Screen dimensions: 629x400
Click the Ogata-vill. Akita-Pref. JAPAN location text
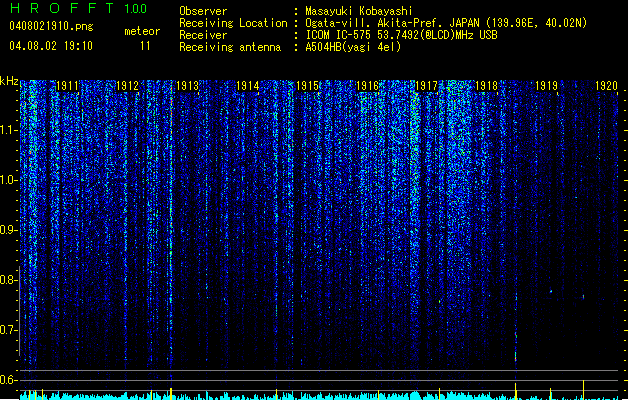[446, 23]
